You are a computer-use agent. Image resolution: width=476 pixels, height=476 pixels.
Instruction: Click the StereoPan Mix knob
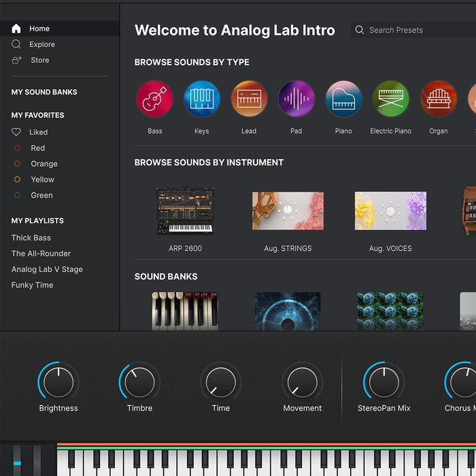click(x=384, y=382)
